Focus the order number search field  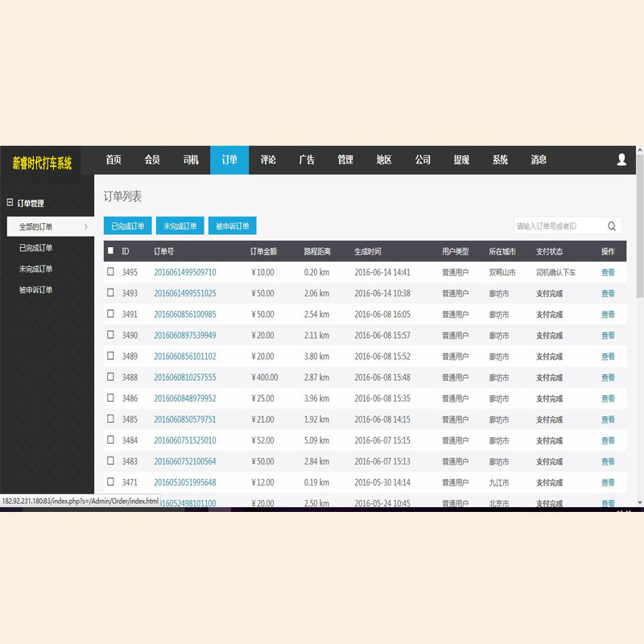559,226
